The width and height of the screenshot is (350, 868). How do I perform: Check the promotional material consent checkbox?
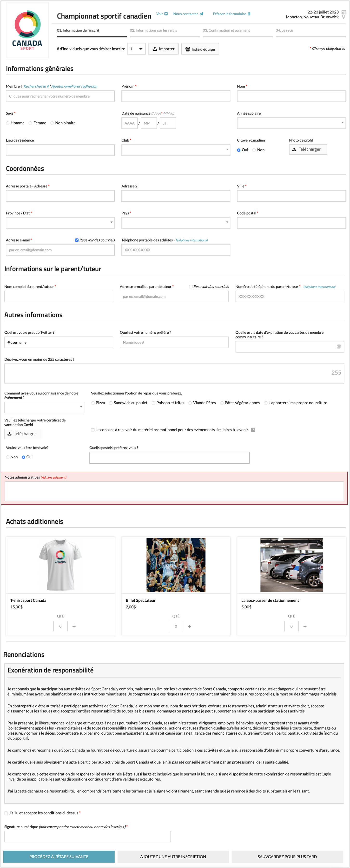(93, 430)
